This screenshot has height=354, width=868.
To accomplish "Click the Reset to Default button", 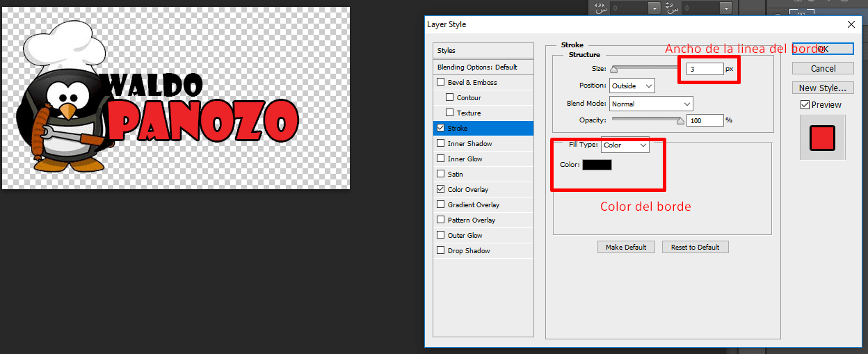I will point(696,247).
